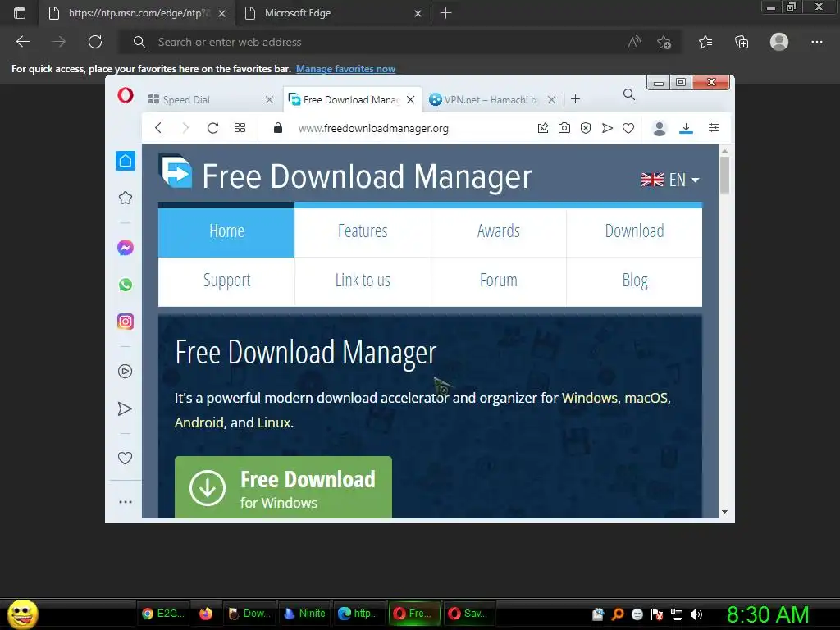840x630 pixels.
Task: Click the Opera page vertical scrollbar thumb
Action: (x=724, y=175)
